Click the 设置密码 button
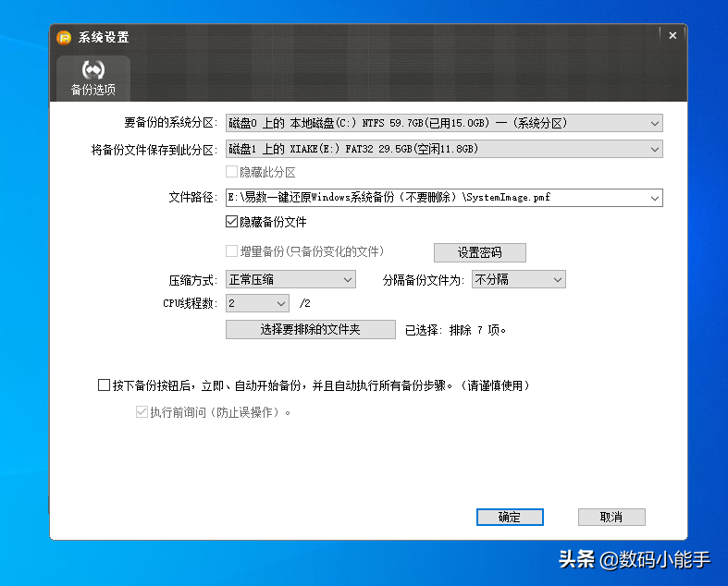This screenshot has width=728, height=586. [479, 252]
